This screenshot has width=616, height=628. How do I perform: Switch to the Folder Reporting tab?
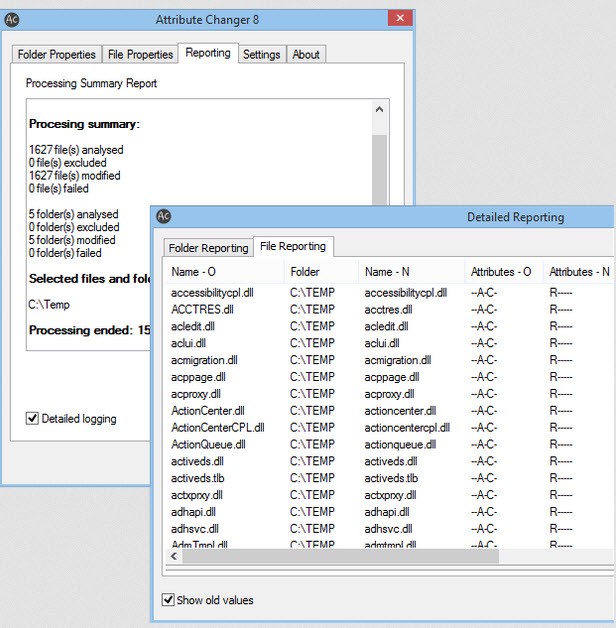tap(208, 248)
